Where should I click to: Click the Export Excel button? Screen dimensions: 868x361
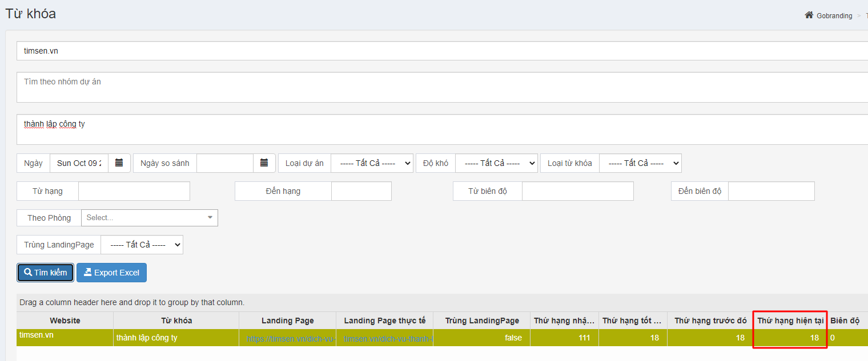[111, 273]
